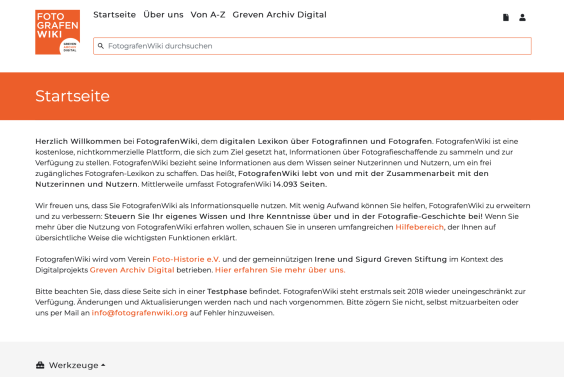Expand the Werkzeuge dropdown
The image size is (564, 377).
[x=77, y=365]
